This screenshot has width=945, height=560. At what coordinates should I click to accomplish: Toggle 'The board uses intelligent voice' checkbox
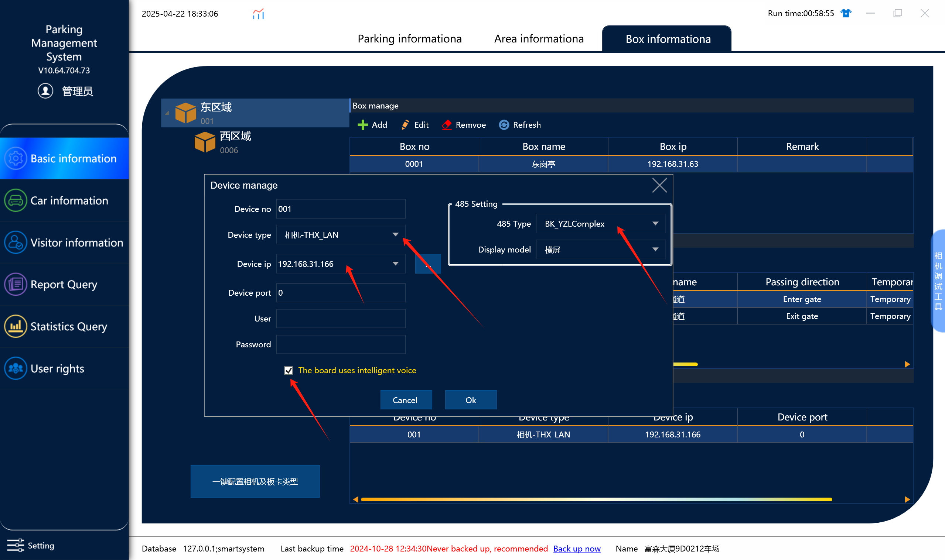tap(289, 371)
